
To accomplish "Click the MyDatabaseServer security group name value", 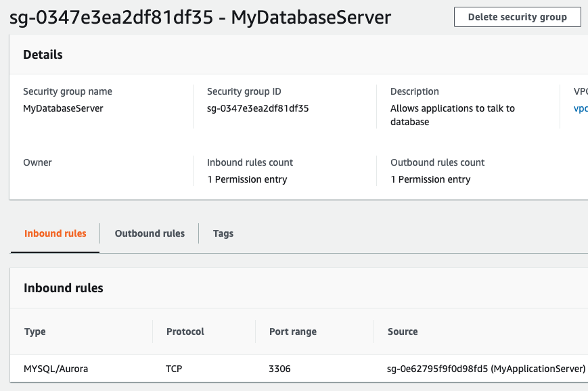I will (x=63, y=108).
